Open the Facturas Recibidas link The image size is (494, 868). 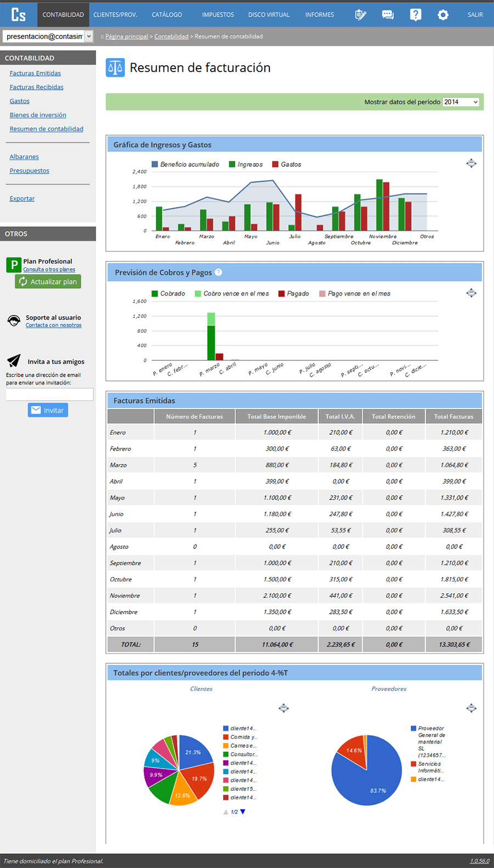(36, 87)
